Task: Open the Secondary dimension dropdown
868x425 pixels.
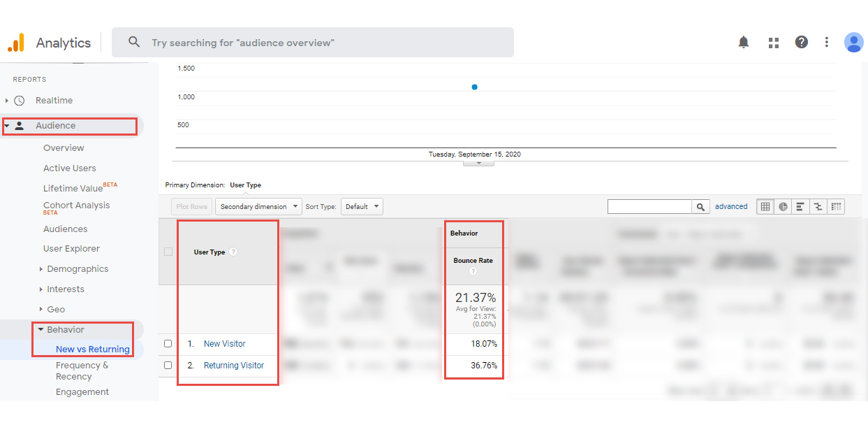Action: pos(258,206)
